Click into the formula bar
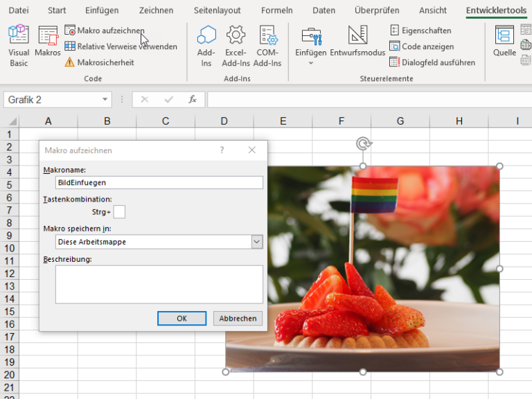This screenshot has height=399, width=532. (369, 100)
